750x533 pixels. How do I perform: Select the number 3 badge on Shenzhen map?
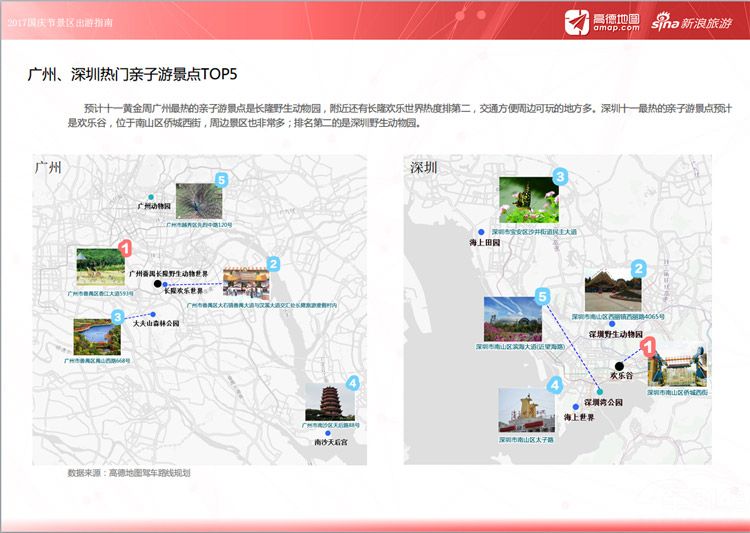pos(560,178)
